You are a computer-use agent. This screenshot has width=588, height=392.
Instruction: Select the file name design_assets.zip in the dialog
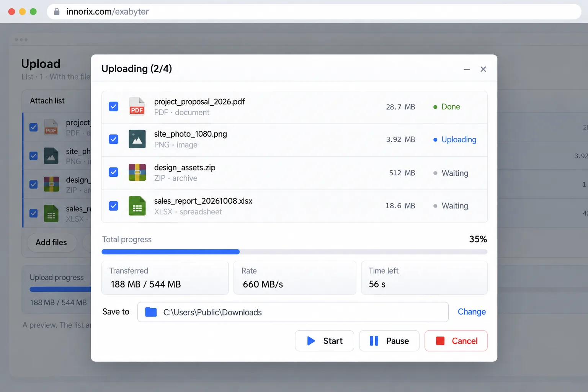click(185, 168)
